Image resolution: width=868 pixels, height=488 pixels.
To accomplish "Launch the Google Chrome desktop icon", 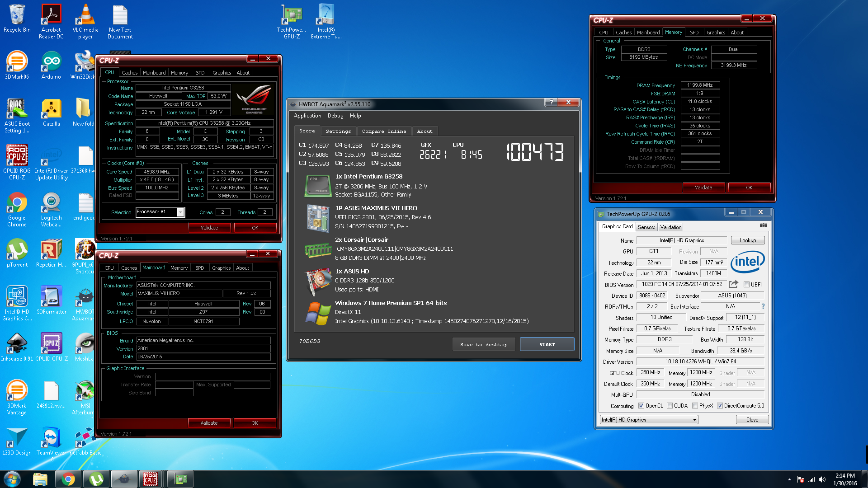I will tap(17, 209).
